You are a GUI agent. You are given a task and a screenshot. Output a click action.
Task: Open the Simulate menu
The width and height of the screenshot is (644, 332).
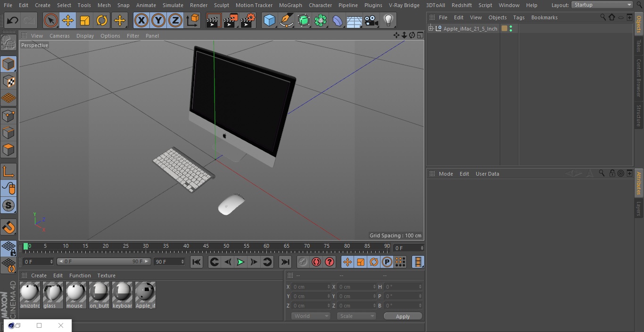click(173, 5)
